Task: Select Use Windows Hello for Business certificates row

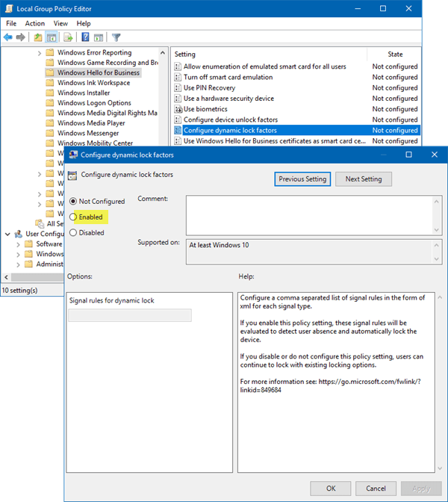Action: pyautogui.click(x=296, y=141)
